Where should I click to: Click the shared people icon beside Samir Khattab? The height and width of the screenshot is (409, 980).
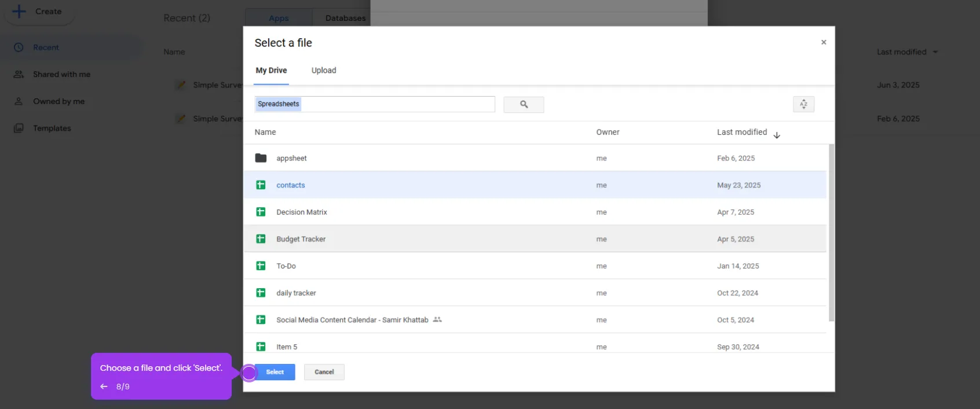click(x=437, y=319)
